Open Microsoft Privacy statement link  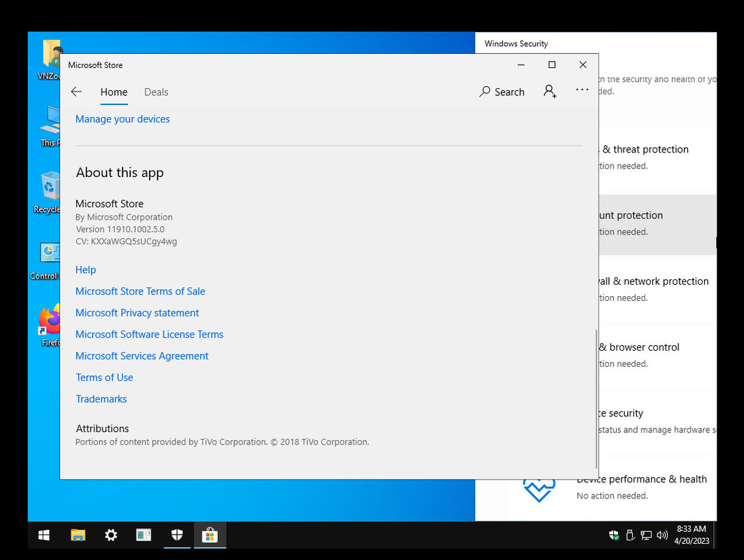(x=137, y=313)
